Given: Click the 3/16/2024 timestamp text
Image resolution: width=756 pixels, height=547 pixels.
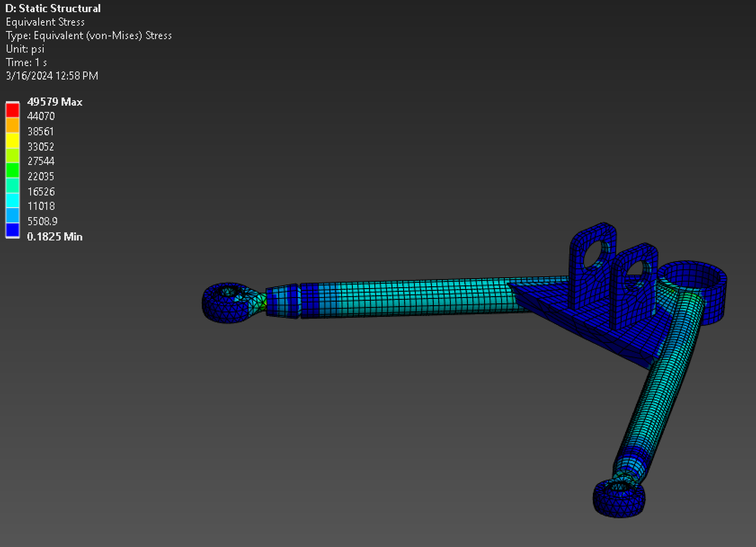Looking at the screenshot, I should (x=51, y=76).
